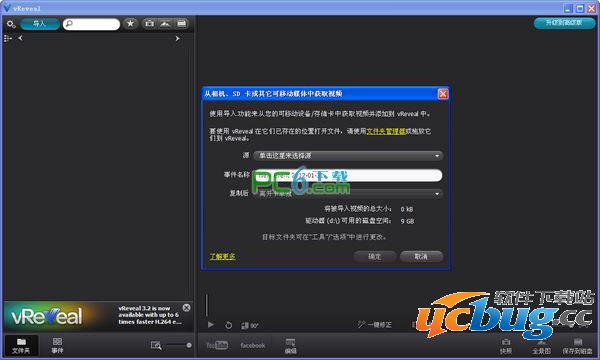The image size is (600, 360).
Task: Rotate video 90 degrees
Action: (x=250, y=326)
